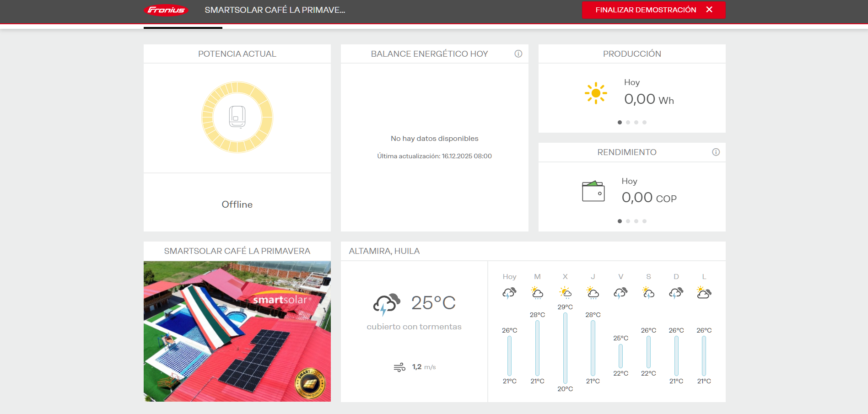Viewport: 868px width, 414px height.
Task: Click the wind speed icon
Action: coord(399,367)
